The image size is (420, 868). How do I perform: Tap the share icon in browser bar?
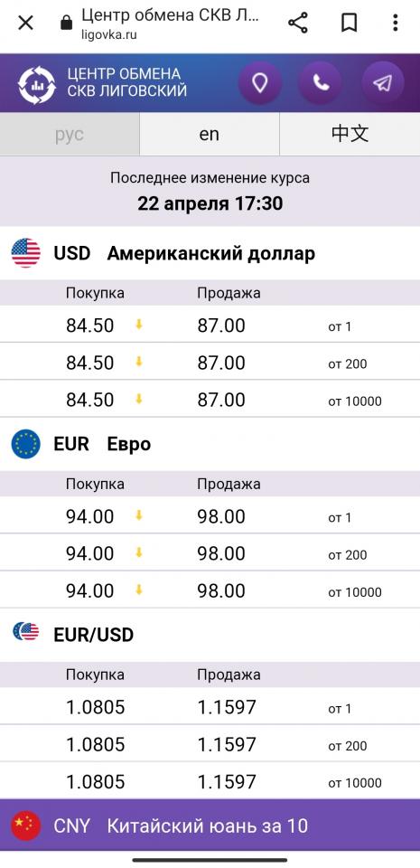pyautogui.click(x=298, y=23)
